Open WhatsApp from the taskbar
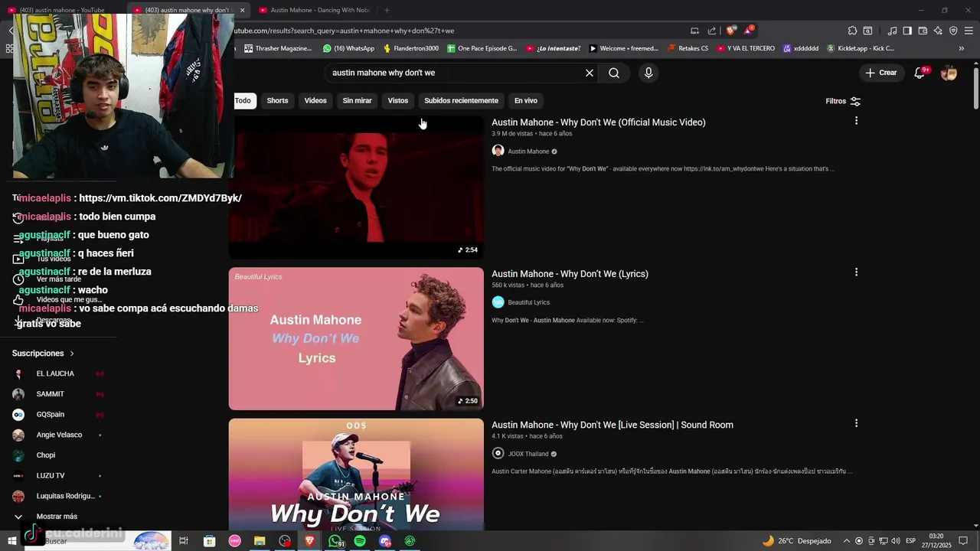Image resolution: width=980 pixels, height=551 pixels. pos(335,541)
